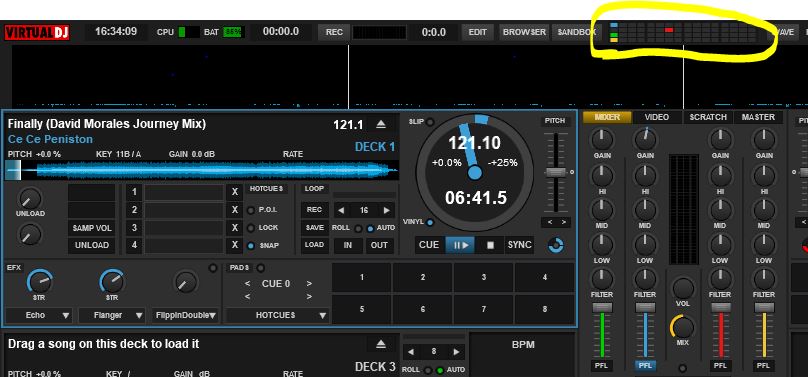
Task: Open the Flanger effect dropdown
Action: [x=112, y=315]
